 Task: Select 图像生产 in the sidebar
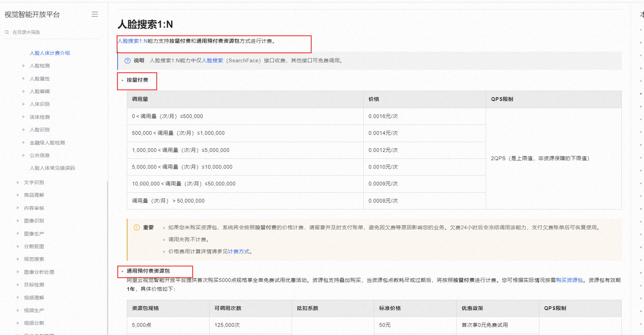[x=34, y=234]
